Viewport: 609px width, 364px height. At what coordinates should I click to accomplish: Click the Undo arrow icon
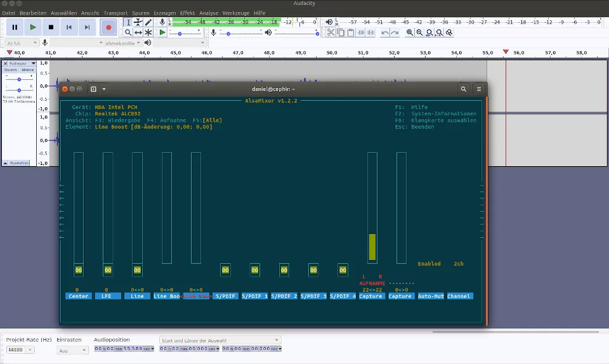(x=384, y=32)
